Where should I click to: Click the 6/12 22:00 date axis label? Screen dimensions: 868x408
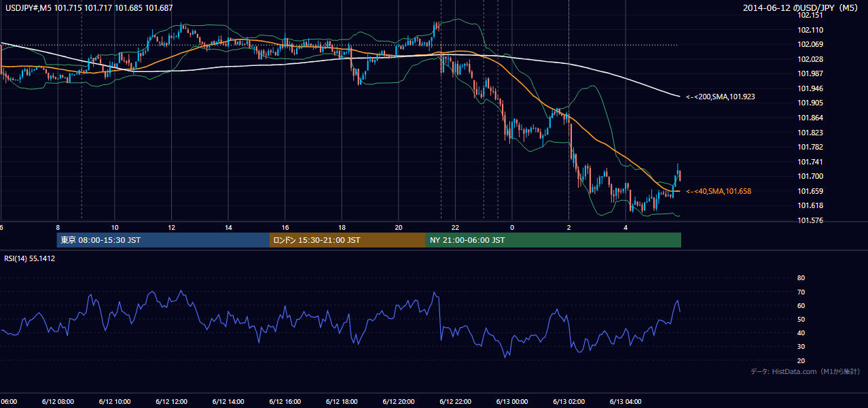click(x=455, y=401)
